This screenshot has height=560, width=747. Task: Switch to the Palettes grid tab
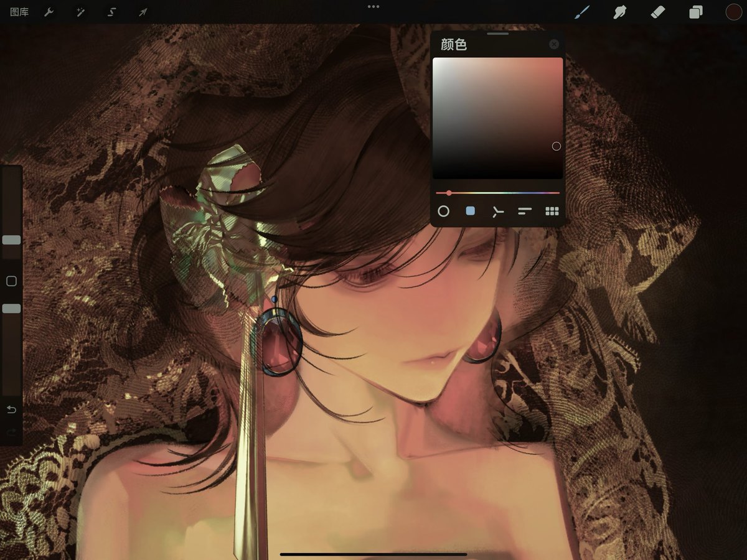pyautogui.click(x=552, y=212)
